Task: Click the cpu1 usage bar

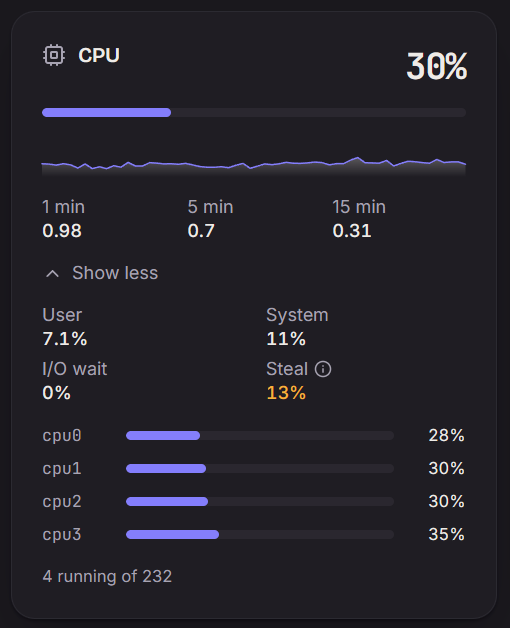Action: pos(260,469)
